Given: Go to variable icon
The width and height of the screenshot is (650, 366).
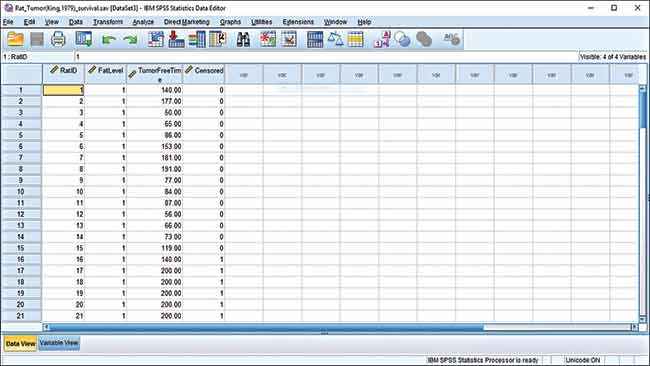Looking at the screenshot, I should 176,39.
